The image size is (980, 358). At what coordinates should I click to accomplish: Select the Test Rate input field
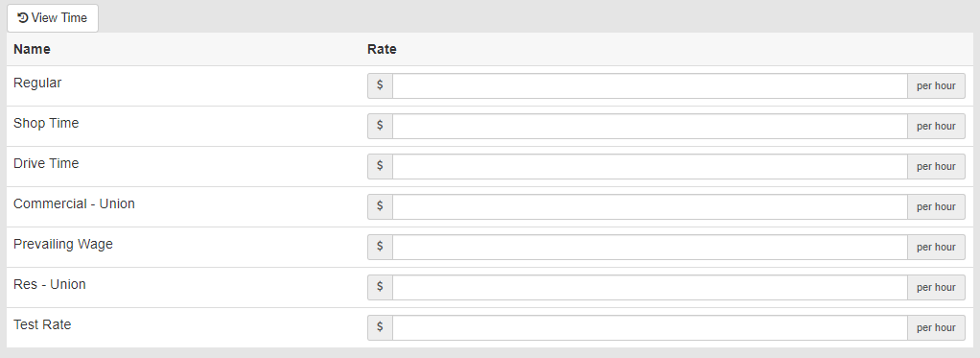649,327
